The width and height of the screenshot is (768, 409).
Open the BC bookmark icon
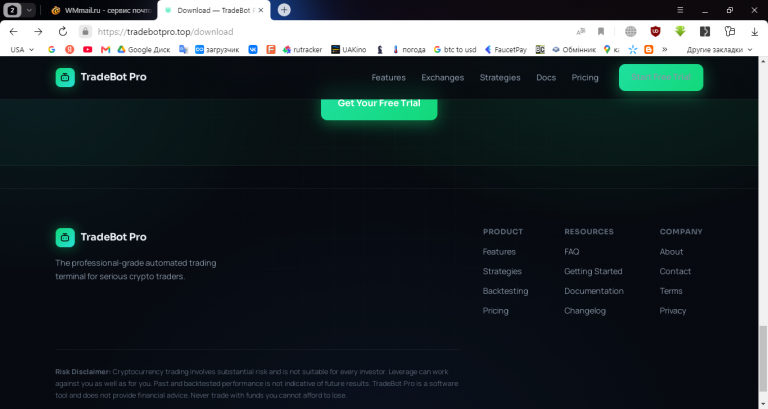540,49
